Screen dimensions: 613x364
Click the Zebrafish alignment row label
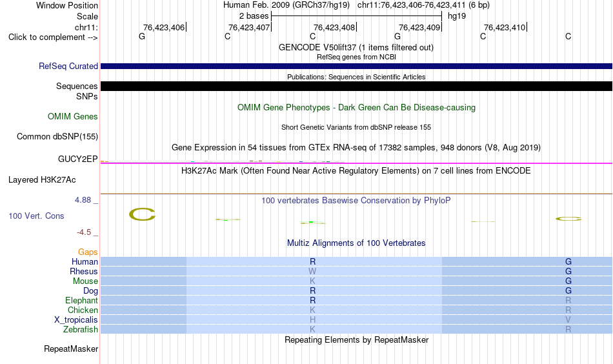pos(81,330)
